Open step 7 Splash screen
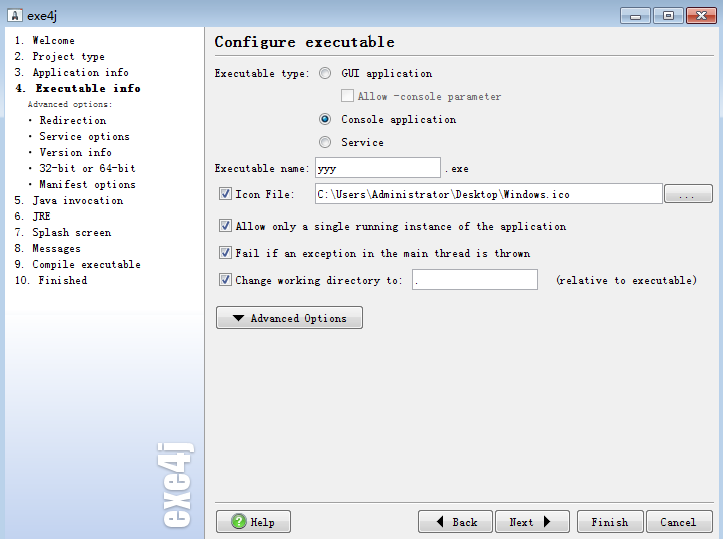Image resolution: width=723 pixels, height=539 pixels. (x=63, y=232)
